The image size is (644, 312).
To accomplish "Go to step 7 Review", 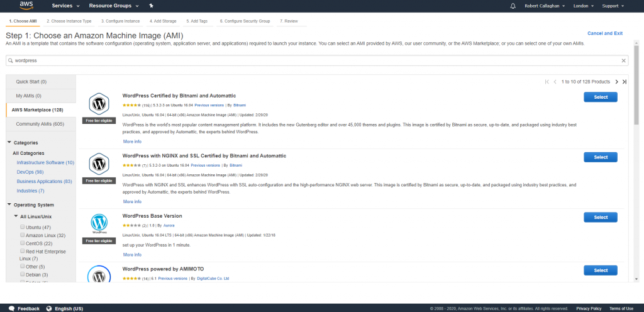I will point(289,21).
